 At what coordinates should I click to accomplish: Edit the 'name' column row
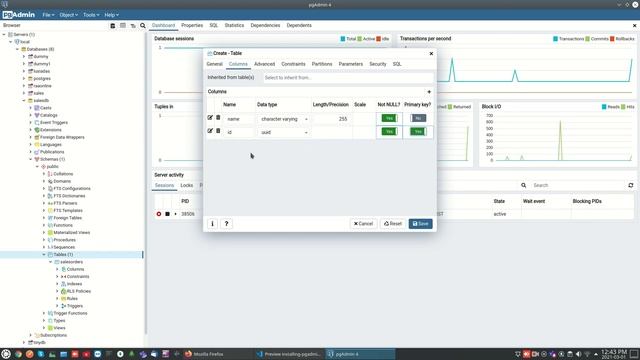click(x=210, y=118)
